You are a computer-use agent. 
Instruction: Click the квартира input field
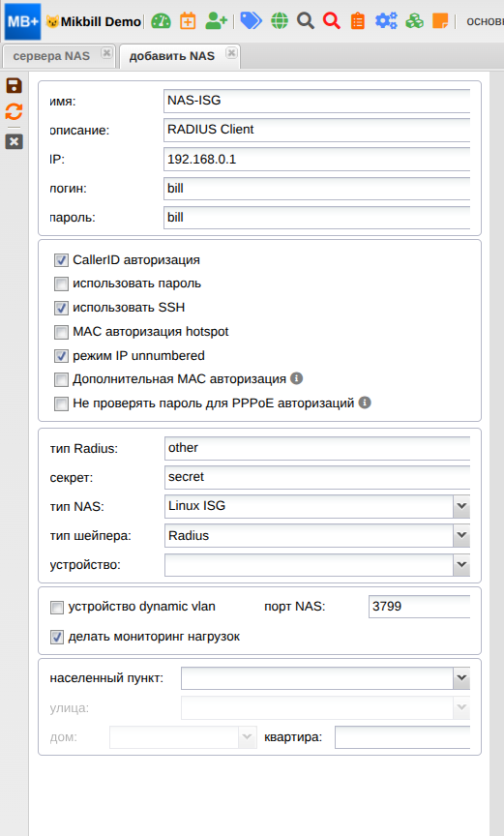tap(402, 737)
